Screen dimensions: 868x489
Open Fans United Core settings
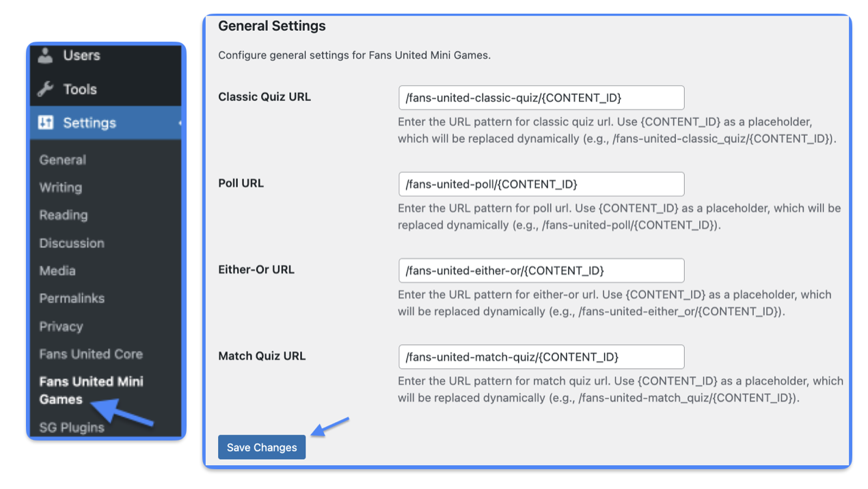point(91,354)
